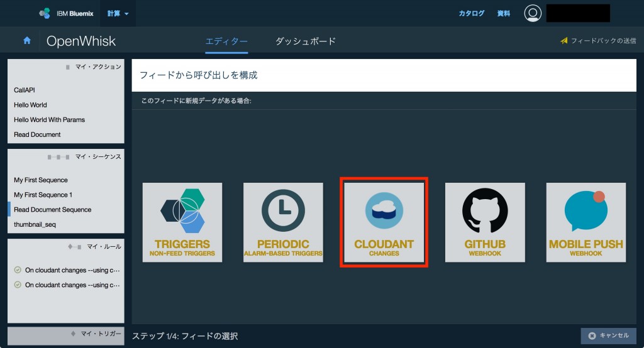Open Read Document Sequence

53,209
